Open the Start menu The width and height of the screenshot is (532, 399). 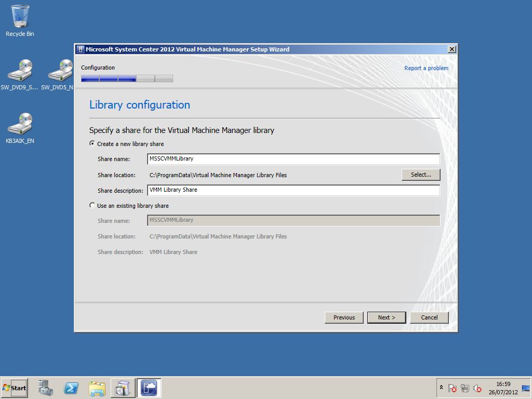14,388
